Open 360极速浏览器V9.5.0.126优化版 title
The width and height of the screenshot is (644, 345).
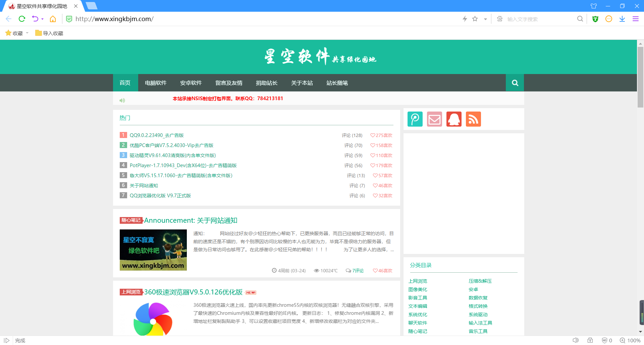point(193,292)
